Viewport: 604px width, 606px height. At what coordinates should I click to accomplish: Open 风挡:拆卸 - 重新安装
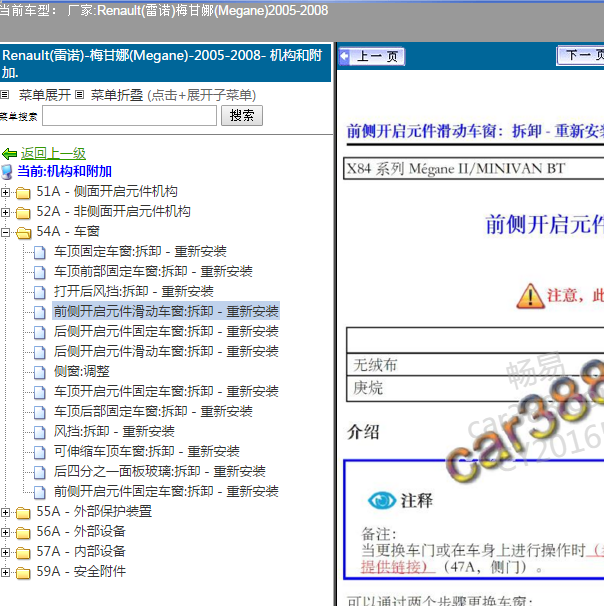[x=114, y=432]
